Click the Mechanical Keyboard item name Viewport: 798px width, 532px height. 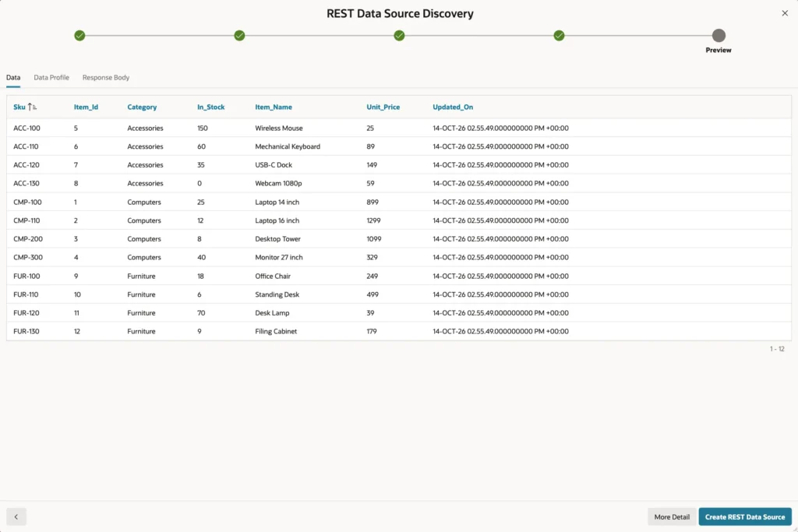tap(288, 146)
